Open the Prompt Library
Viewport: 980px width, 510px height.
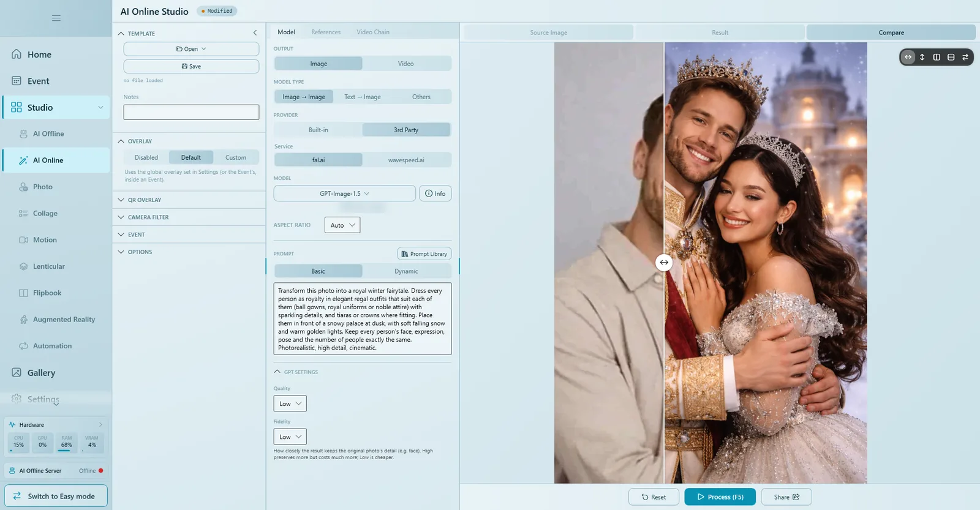pyautogui.click(x=424, y=254)
